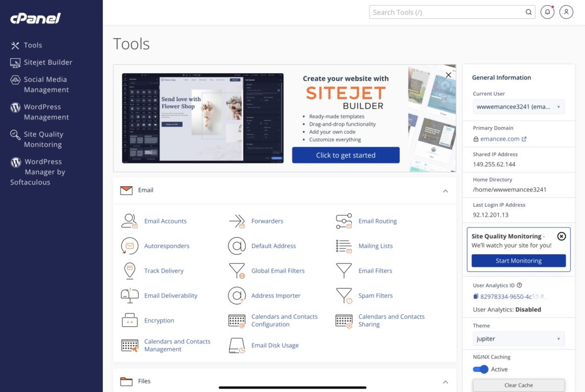
Task: Click the User Analytics ID help icon
Action: tap(519, 285)
